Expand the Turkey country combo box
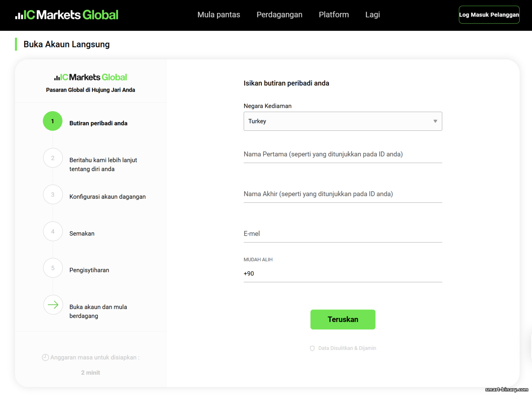Image resolution: width=532 pixels, height=396 pixels. tap(343, 121)
